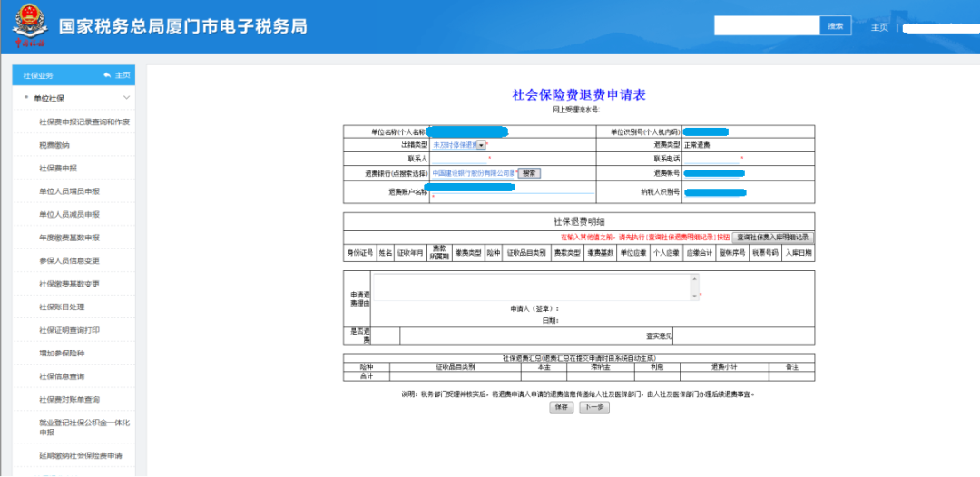Screen dimensions: 980x477
Task: Click the 应缴合计 column header
Action: coord(699,252)
